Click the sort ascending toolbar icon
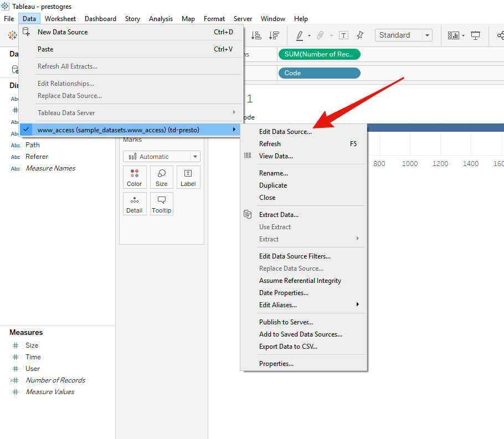This screenshot has height=439, width=504. click(x=256, y=35)
